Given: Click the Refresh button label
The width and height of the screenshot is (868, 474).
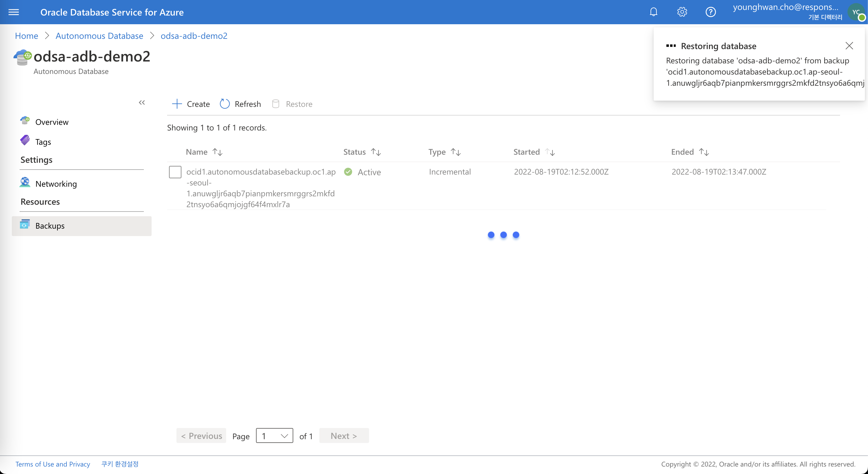Looking at the screenshot, I should 248,104.
